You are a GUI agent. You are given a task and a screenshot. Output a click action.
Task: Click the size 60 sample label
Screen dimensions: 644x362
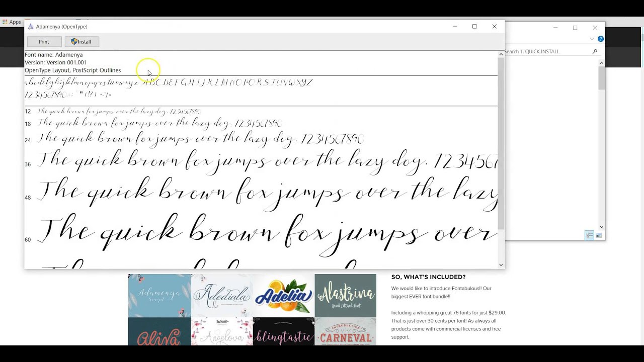click(28, 240)
